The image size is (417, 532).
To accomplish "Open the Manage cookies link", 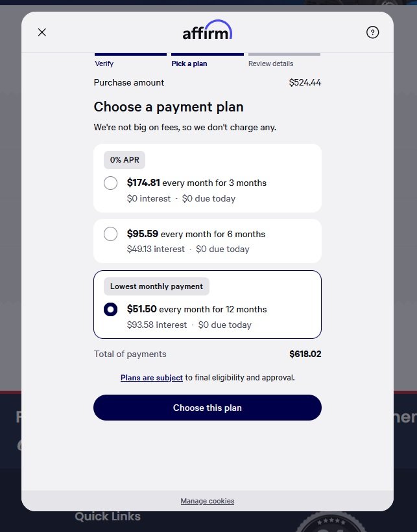I will [x=208, y=501].
